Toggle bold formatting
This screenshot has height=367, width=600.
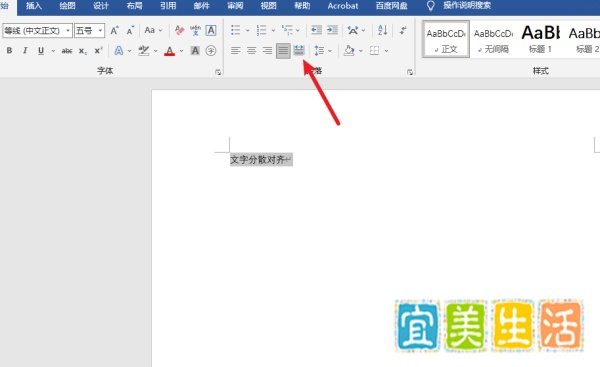click(9, 51)
